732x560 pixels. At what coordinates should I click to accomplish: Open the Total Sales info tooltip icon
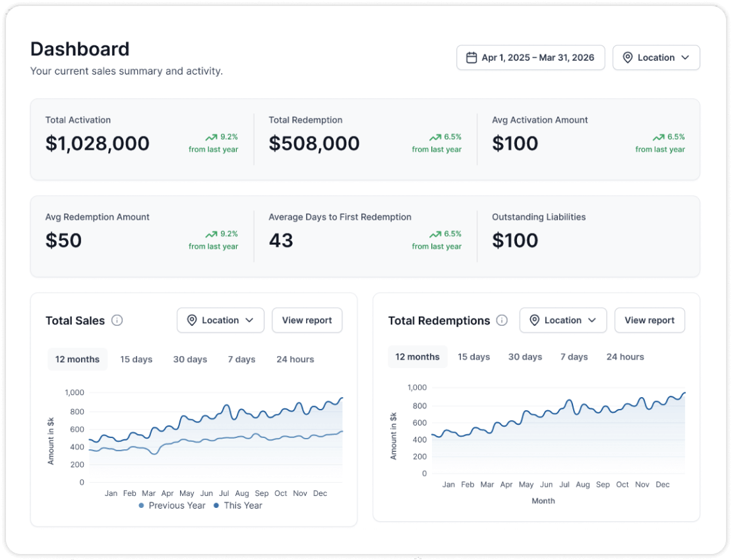[117, 321]
